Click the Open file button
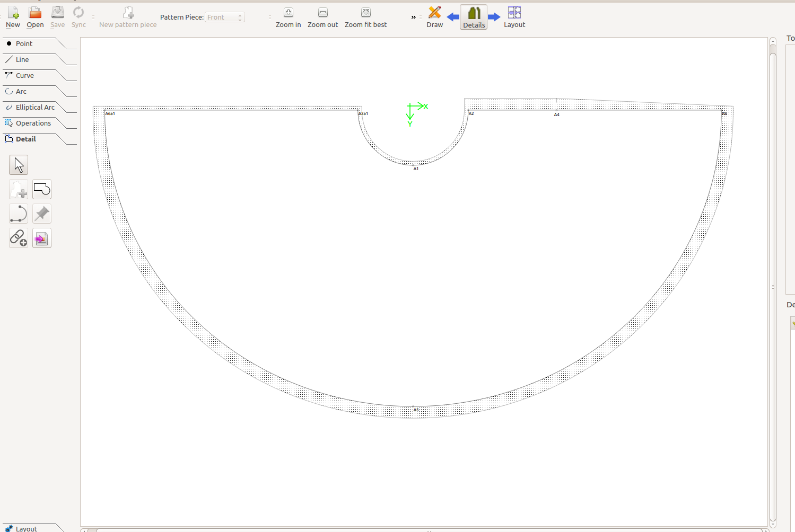 [35, 17]
